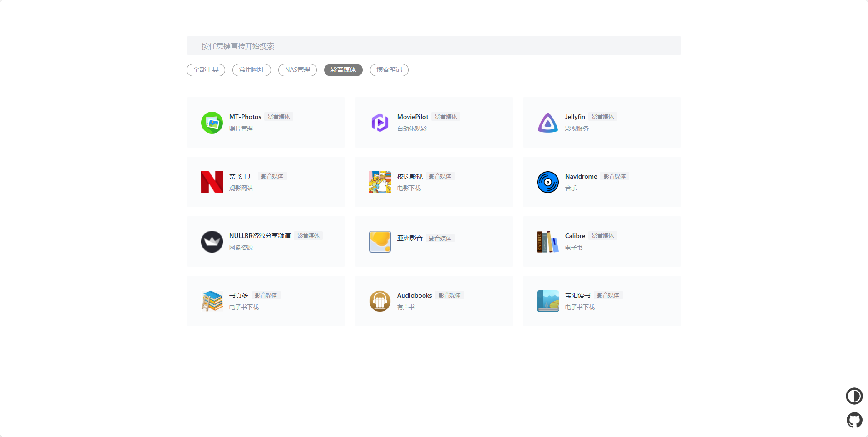The height and width of the screenshot is (437, 868).
Task: Click the 观影网站 description text
Action: pos(241,188)
